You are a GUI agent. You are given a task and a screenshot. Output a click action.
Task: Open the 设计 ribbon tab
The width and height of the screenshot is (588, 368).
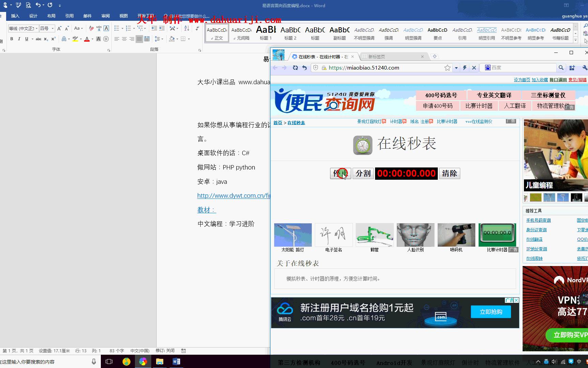tap(33, 16)
